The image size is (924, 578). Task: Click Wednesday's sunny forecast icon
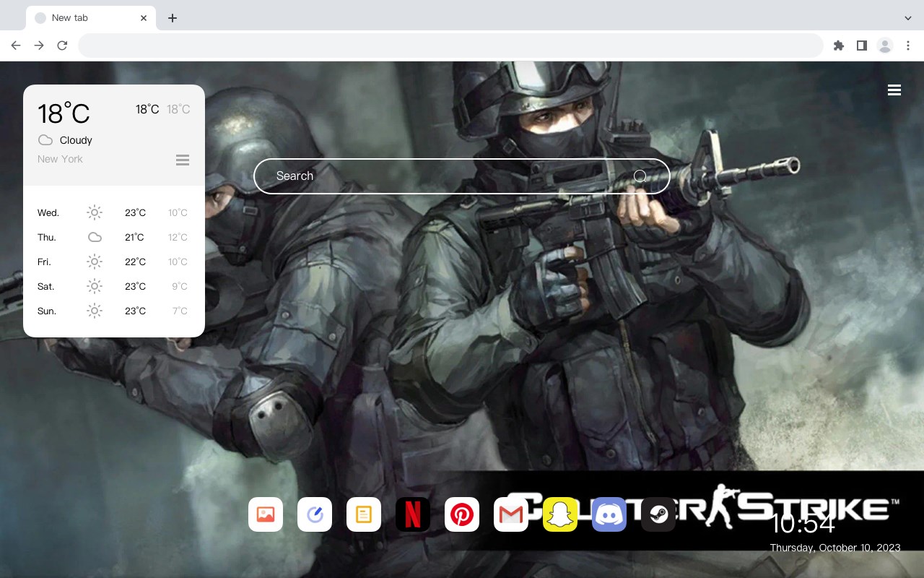tap(95, 212)
